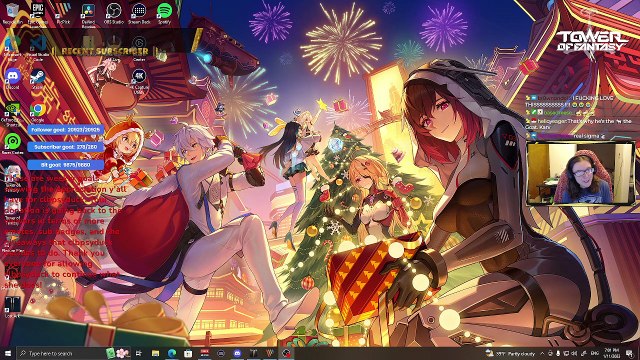The width and height of the screenshot is (640, 360).
Task: Click the streamer webcam overlay
Action: (x=581, y=173)
